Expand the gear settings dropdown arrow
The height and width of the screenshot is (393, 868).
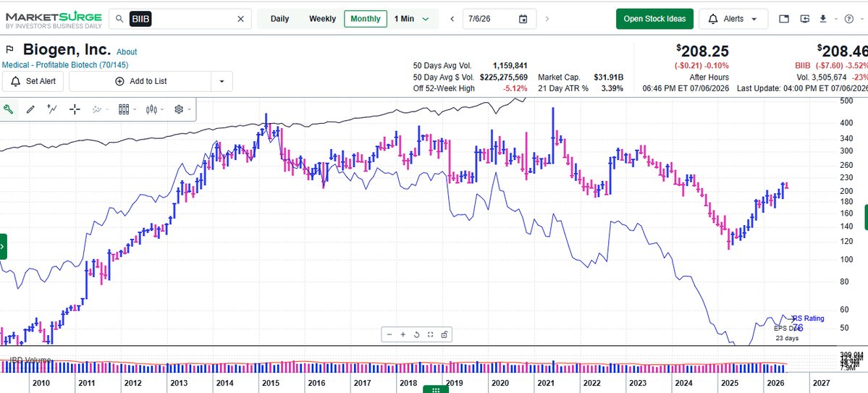click(x=190, y=109)
